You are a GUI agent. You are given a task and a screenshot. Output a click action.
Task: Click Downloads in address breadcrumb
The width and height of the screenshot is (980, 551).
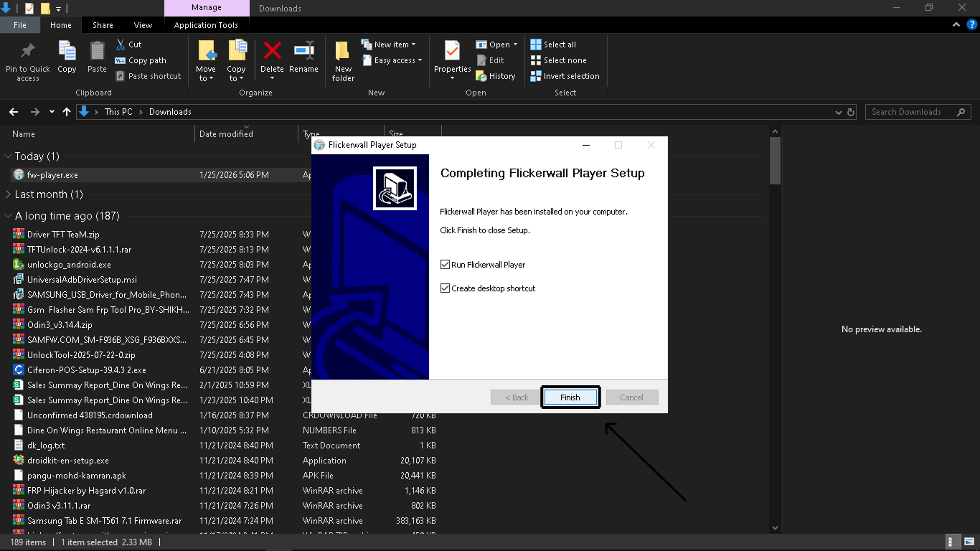170,112
